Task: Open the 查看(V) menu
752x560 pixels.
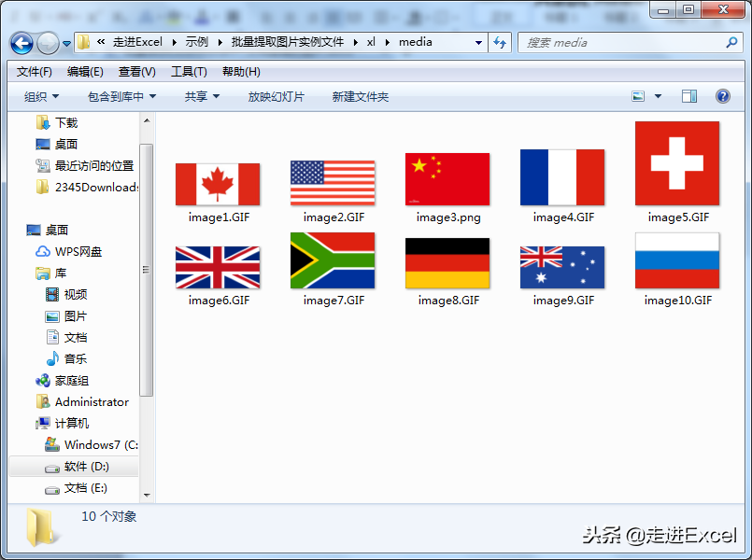Action: point(136,72)
